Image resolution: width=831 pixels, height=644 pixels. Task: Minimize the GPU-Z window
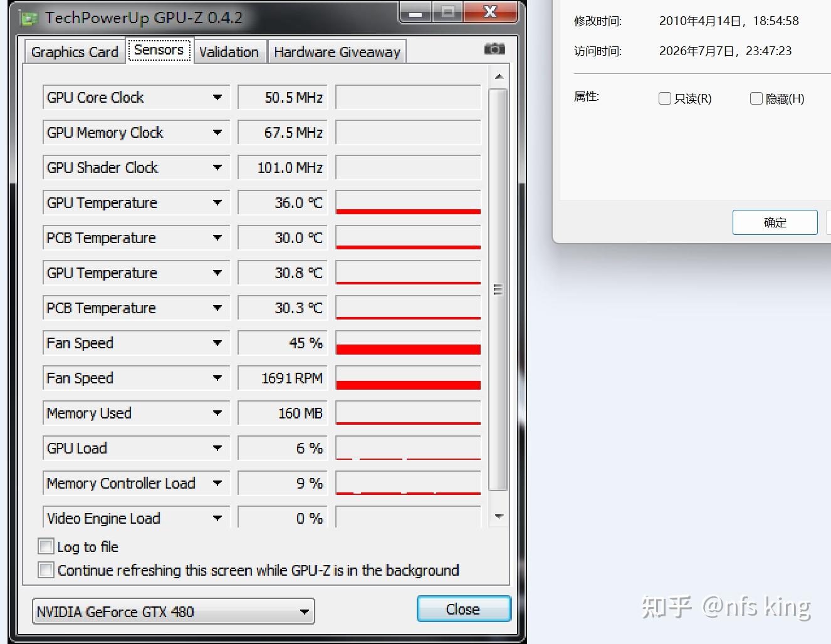coord(415,12)
